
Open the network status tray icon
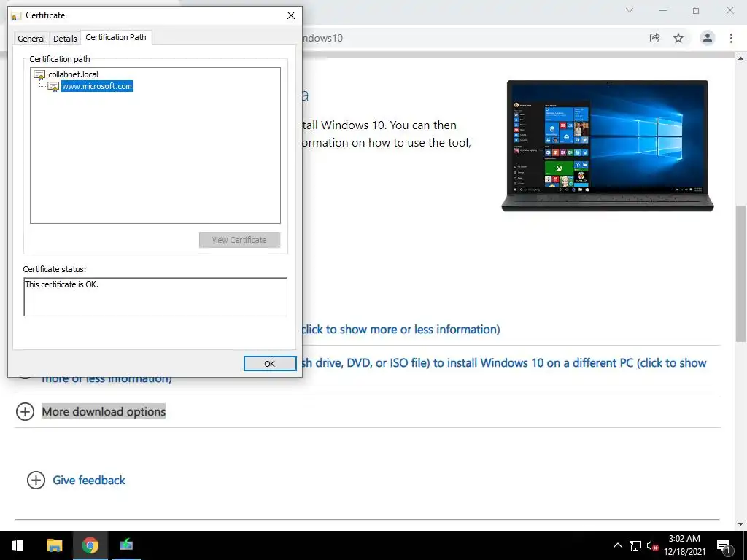pyautogui.click(x=635, y=545)
